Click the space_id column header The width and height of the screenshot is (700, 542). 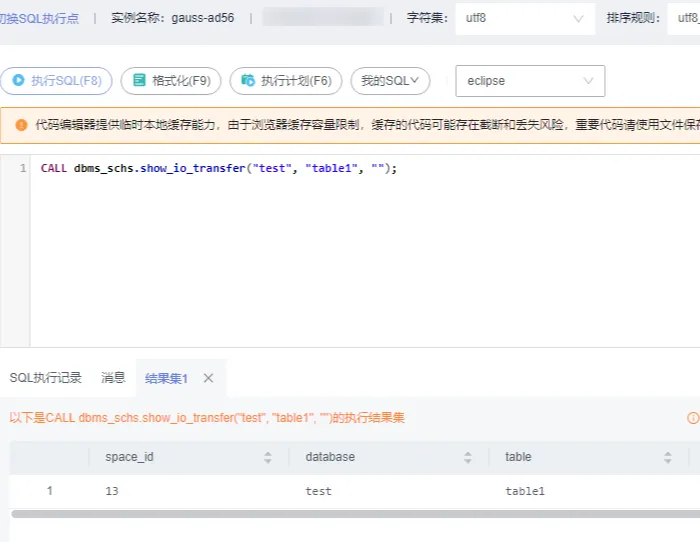coord(129,457)
